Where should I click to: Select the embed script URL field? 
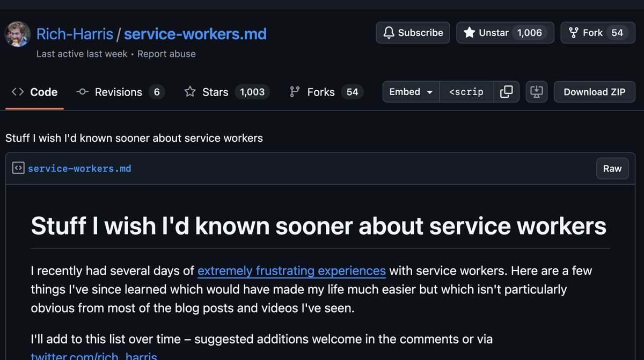click(466, 92)
